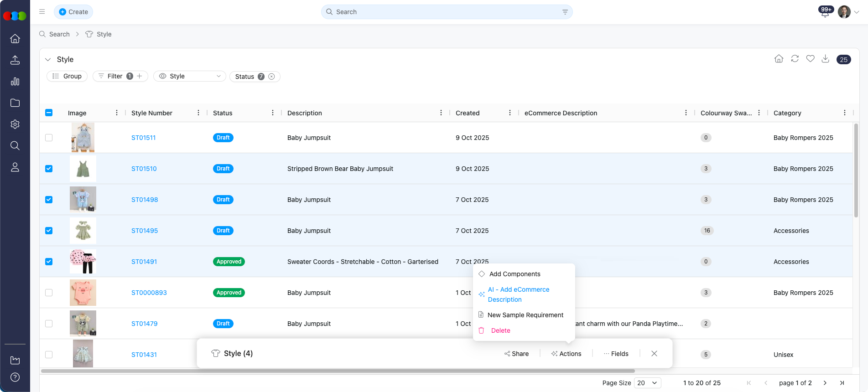The height and width of the screenshot is (392, 868).
Task: Collapse the Style panel chevron
Action: pyautogui.click(x=48, y=60)
